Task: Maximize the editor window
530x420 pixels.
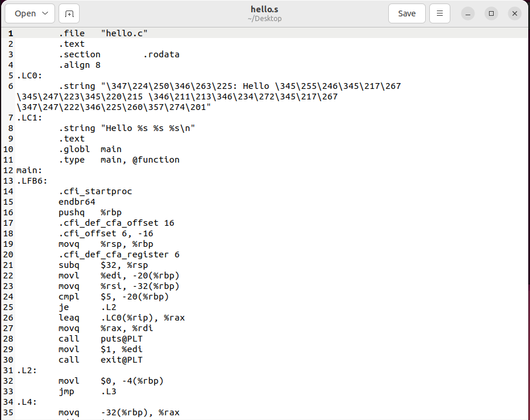Action: tap(491, 13)
